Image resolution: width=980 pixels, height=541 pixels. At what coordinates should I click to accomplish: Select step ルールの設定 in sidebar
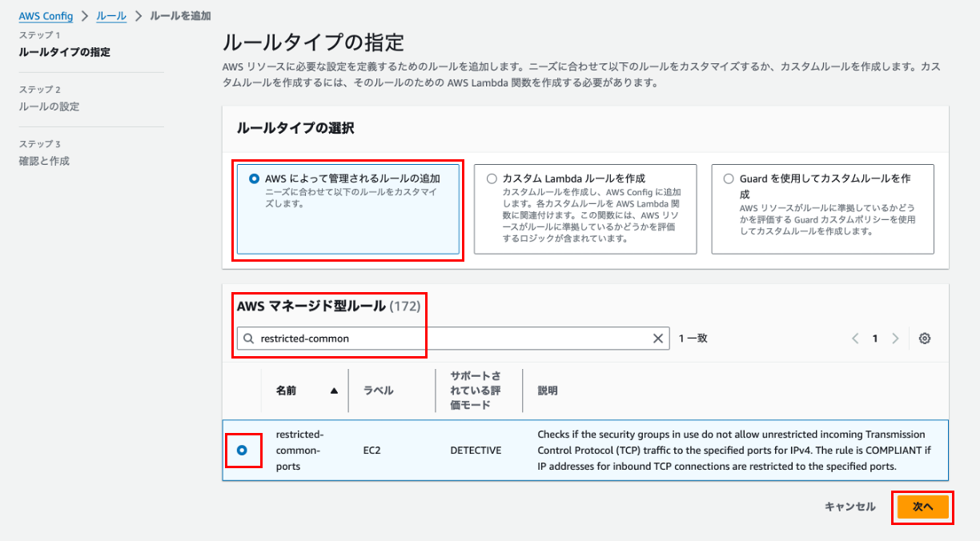[x=49, y=106]
